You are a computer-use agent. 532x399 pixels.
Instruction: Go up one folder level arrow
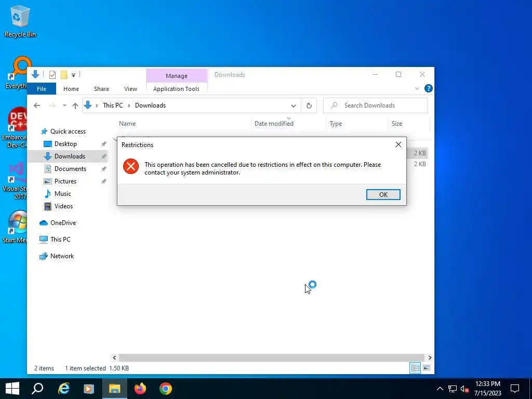75,105
